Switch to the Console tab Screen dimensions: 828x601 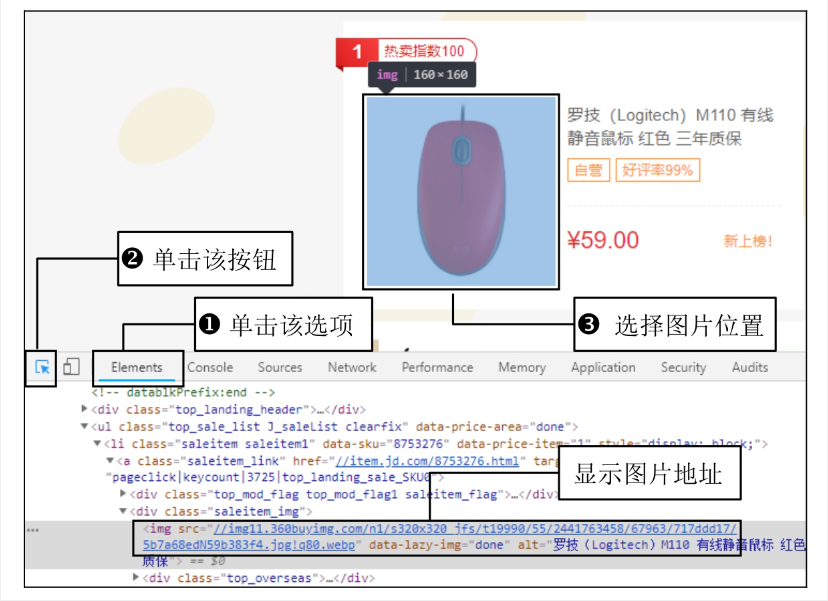[x=210, y=368]
